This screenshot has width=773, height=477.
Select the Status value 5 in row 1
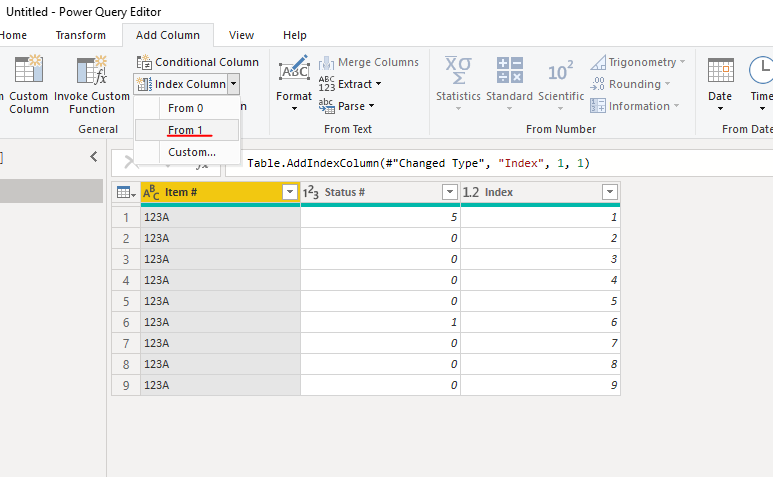(380, 217)
